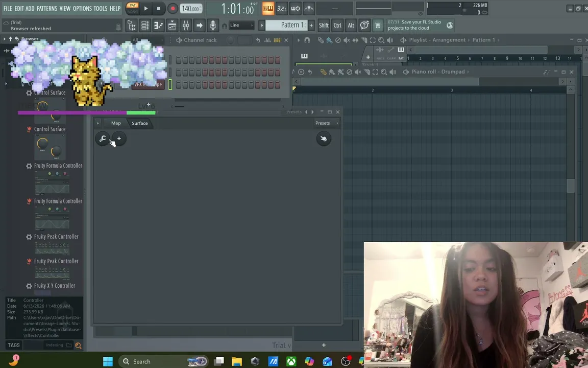Open Windows Start button on taskbar
This screenshot has height=368, width=588.
coord(108,361)
